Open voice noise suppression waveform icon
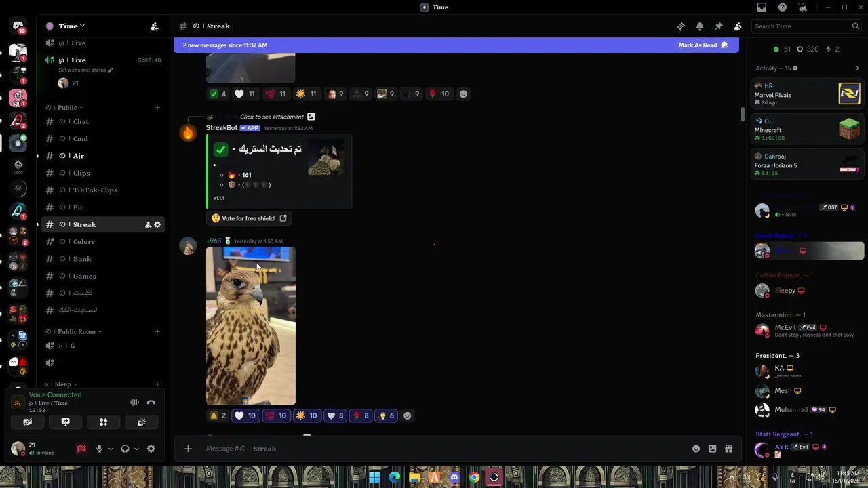 coord(134,403)
